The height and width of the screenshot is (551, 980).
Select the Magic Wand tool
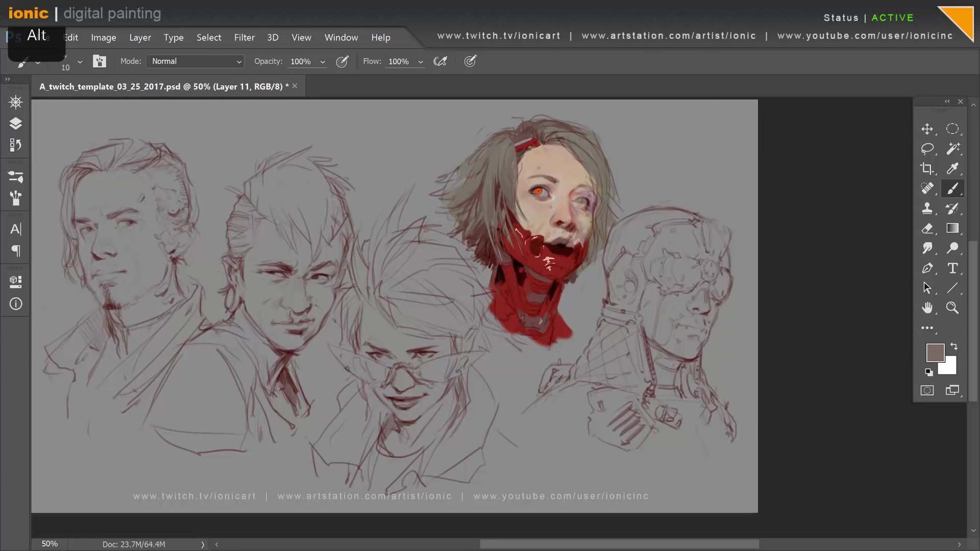point(952,148)
